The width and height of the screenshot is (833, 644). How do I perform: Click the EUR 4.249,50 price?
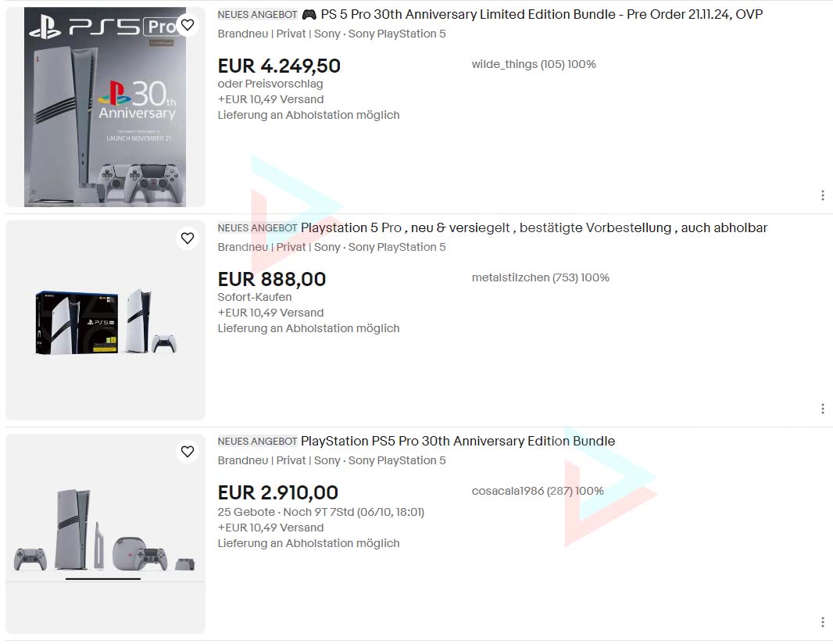point(279,66)
